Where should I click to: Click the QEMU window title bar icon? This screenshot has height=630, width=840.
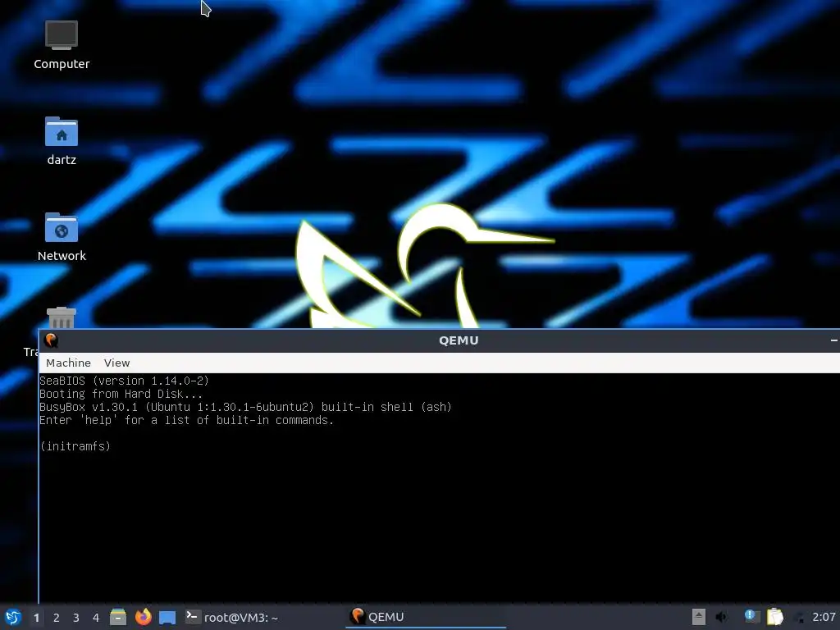(52, 340)
